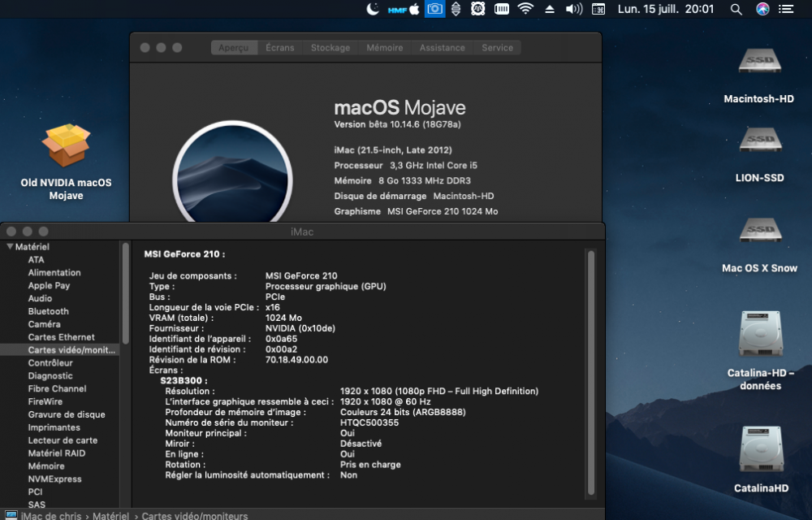812x520 pixels.
Task: Open the volume control in menu bar
Action: click(x=574, y=9)
